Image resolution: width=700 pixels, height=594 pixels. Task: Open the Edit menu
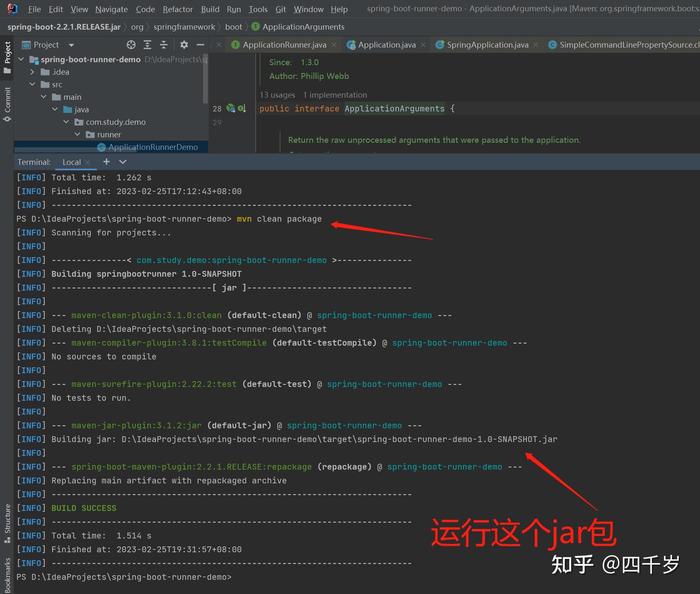click(56, 9)
